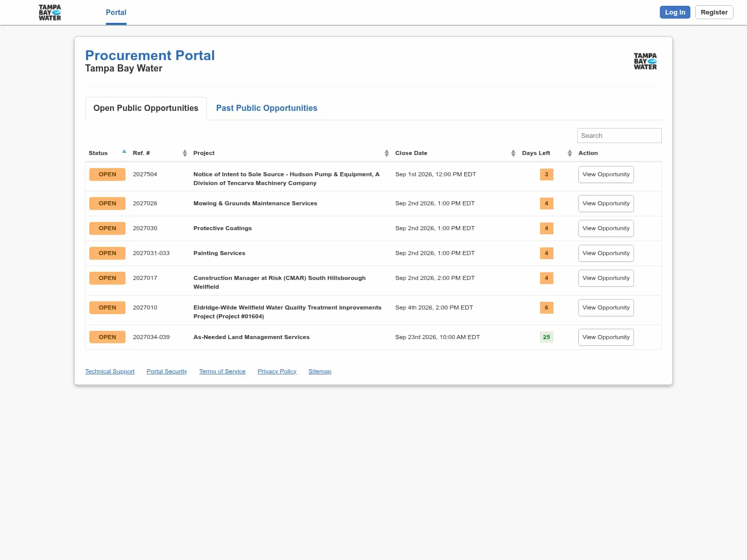View Opportunity for As-Needed Land Management Services

(606, 338)
